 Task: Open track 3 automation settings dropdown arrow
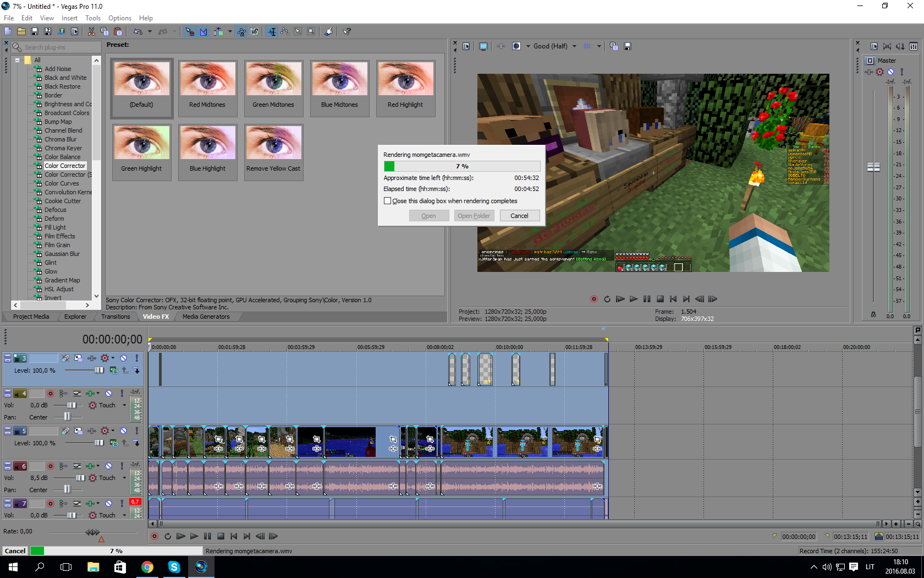(x=113, y=358)
